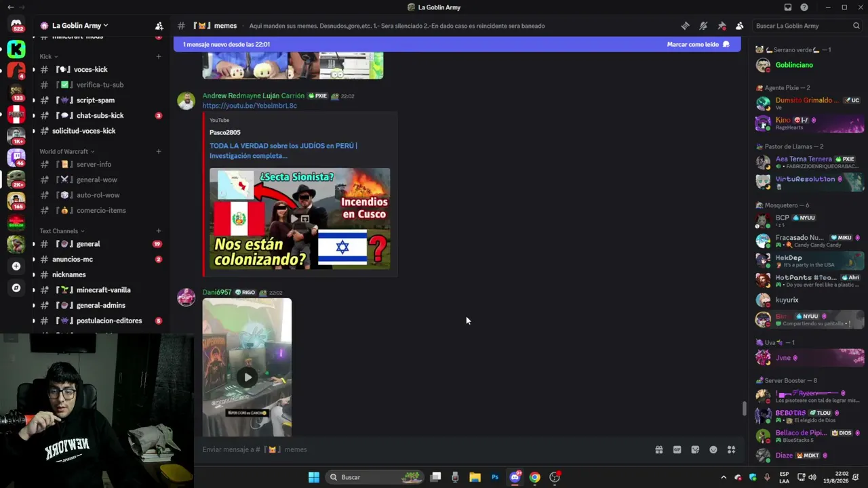Click the Pasco2805 channel name in embed
868x488 pixels.
pyautogui.click(x=224, y=132)
